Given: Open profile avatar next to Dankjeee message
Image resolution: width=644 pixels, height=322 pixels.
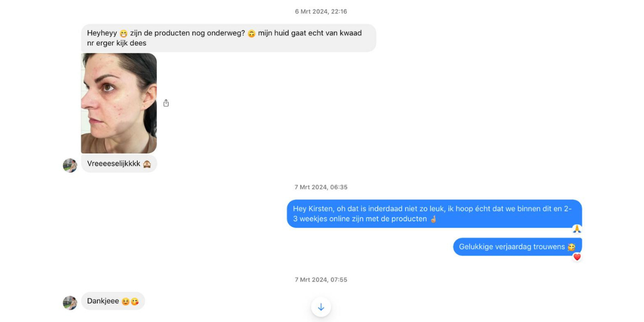Looking at the screenshot, I should (70, 303).
